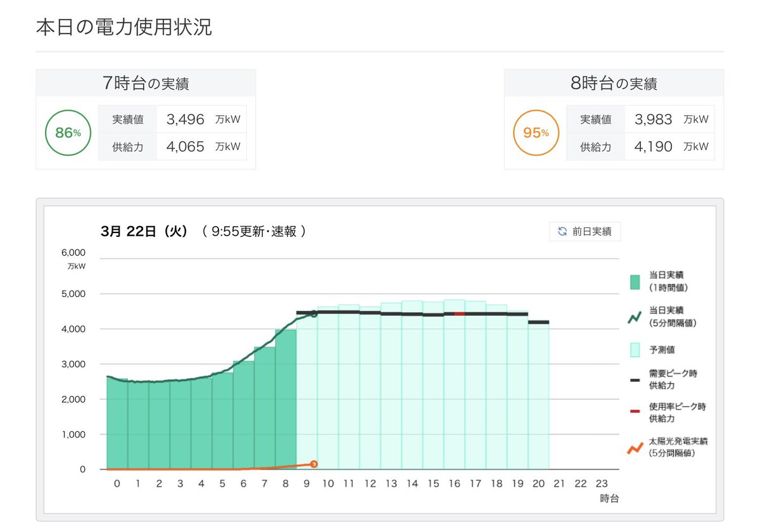The image size is (760, 532).
Task: Click the 需要ピーク時供給力 black legend marker
Action: 635,380
